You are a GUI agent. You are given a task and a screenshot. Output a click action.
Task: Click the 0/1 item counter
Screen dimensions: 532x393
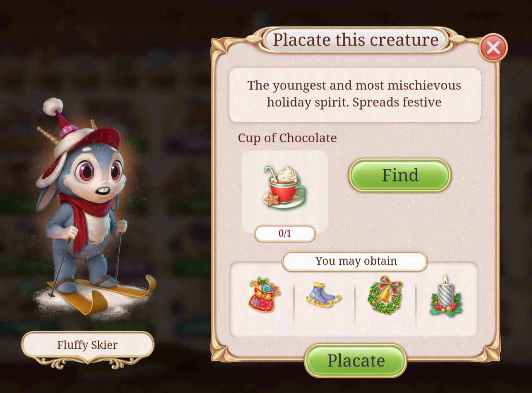285,233
